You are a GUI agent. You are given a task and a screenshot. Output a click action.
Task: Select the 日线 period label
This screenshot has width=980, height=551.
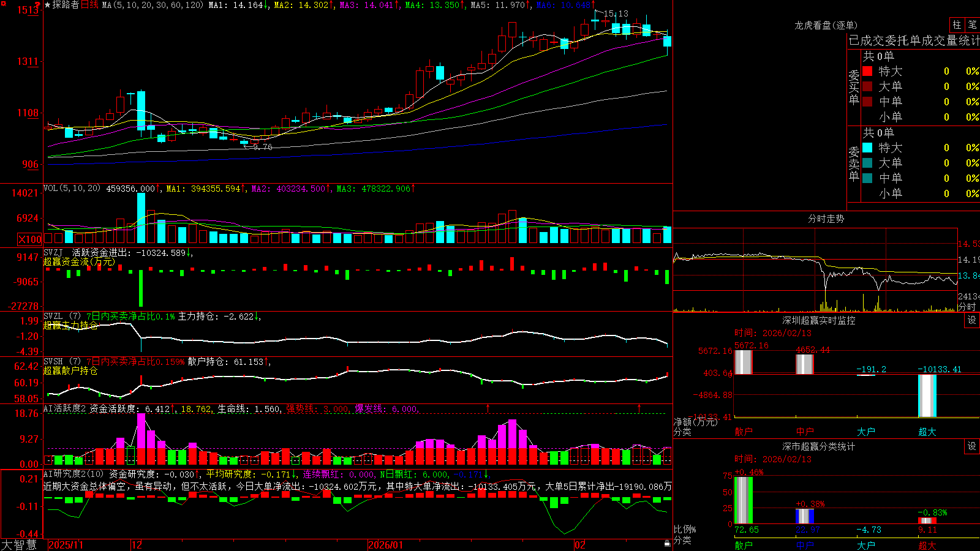click(89, 5)
